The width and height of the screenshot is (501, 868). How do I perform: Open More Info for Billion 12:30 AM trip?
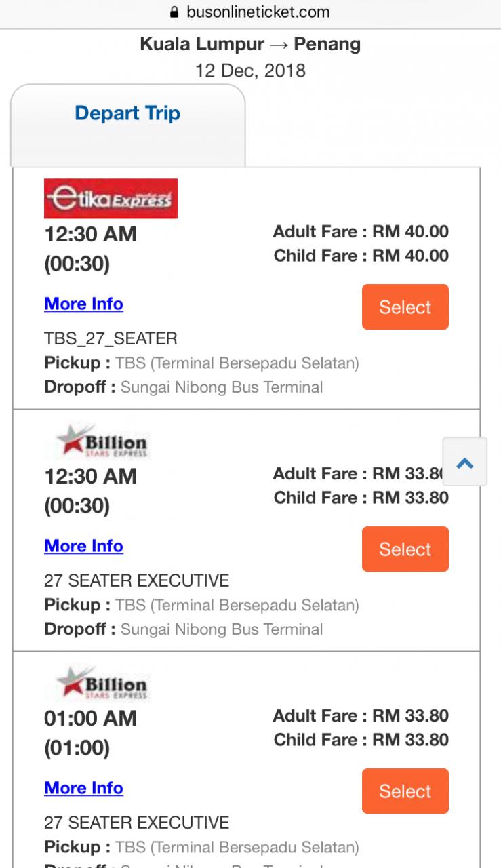pos(83,546)
